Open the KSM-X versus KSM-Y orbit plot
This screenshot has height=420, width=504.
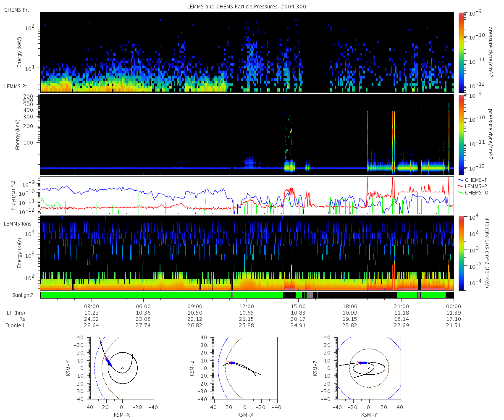[x=122, y=368]
